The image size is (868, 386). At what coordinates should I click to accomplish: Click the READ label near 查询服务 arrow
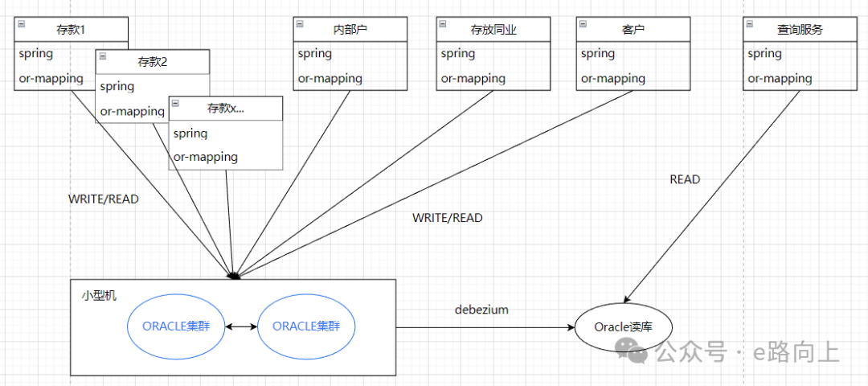pos(685,179)
